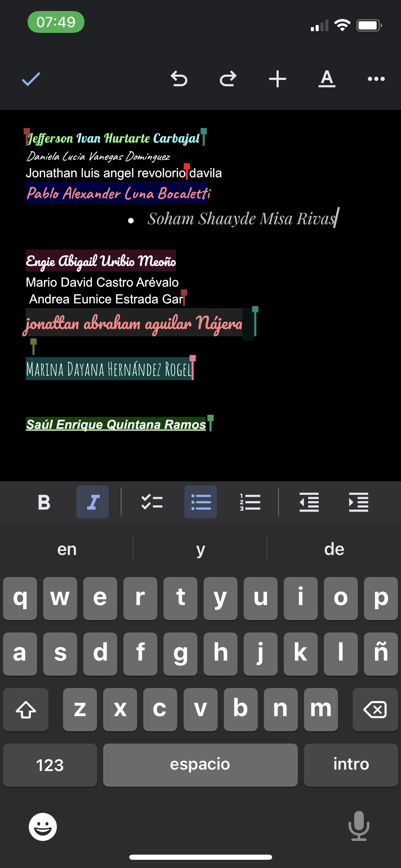Tap the line "Pablo Alexander Luna Bocaletti"

coord(118,193)
